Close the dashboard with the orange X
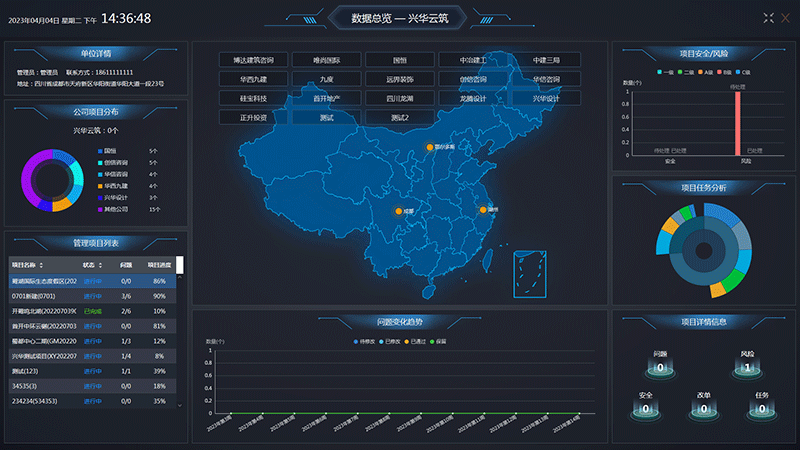Image resolution: width=800 pixels, height=450 pixels. tap(786, 18)
